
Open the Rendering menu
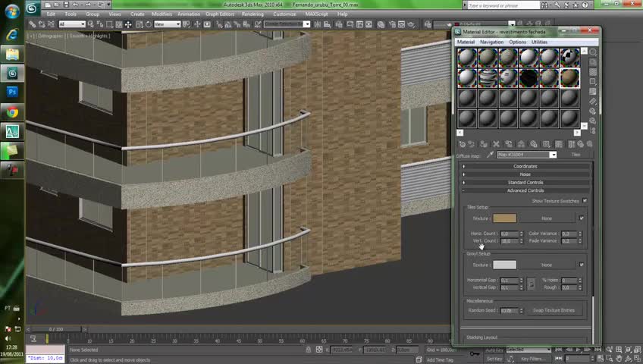pyautogui.click(x=252, y=14)
